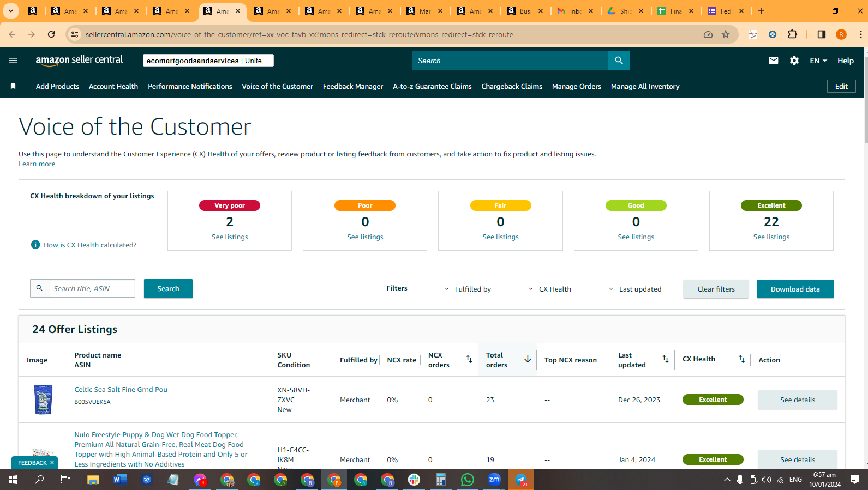Open the volume control in system tray
Viewport: 868px width, 490px height.
[767, 480]
